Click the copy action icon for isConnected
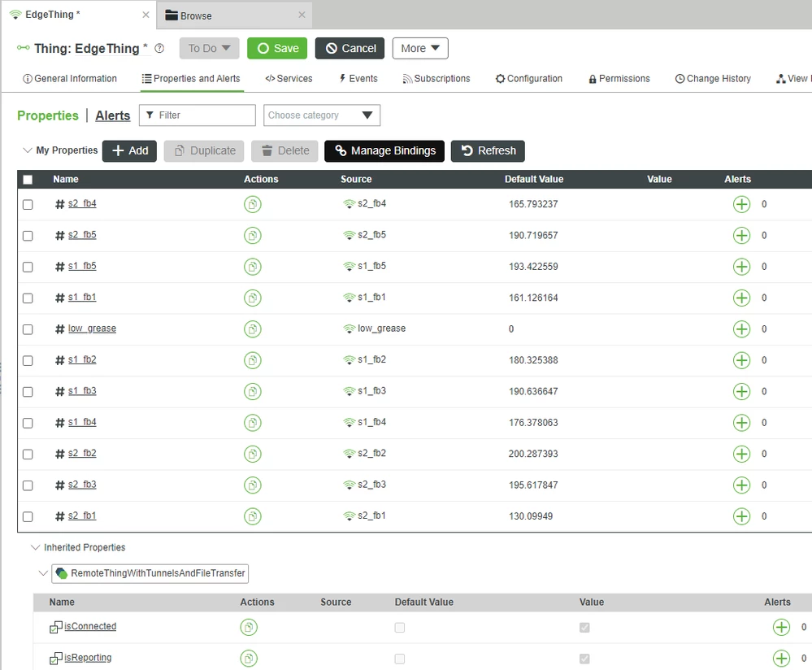This screenshot has height=670, width=812. point(249,627)
